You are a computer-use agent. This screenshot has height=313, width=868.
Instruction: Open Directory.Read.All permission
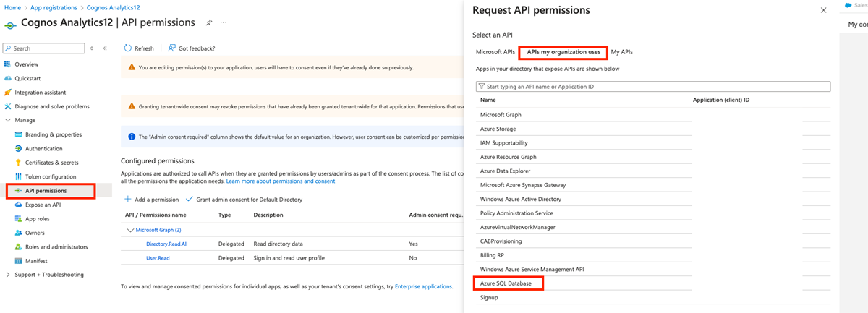pyautogui.click(x=167, y=244)
